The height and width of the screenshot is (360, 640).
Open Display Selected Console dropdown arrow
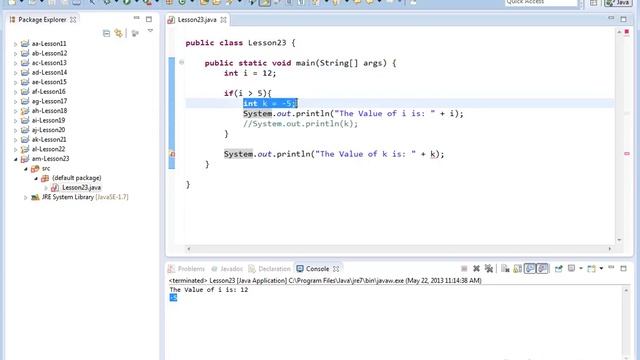[x=581, y=268]
